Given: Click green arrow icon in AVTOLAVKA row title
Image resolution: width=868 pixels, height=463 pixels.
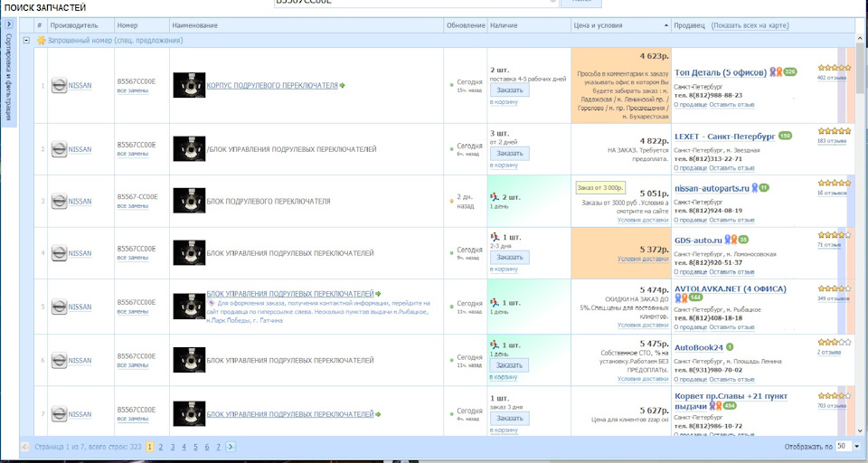Looking at the screenshot, I should [378, 294].
